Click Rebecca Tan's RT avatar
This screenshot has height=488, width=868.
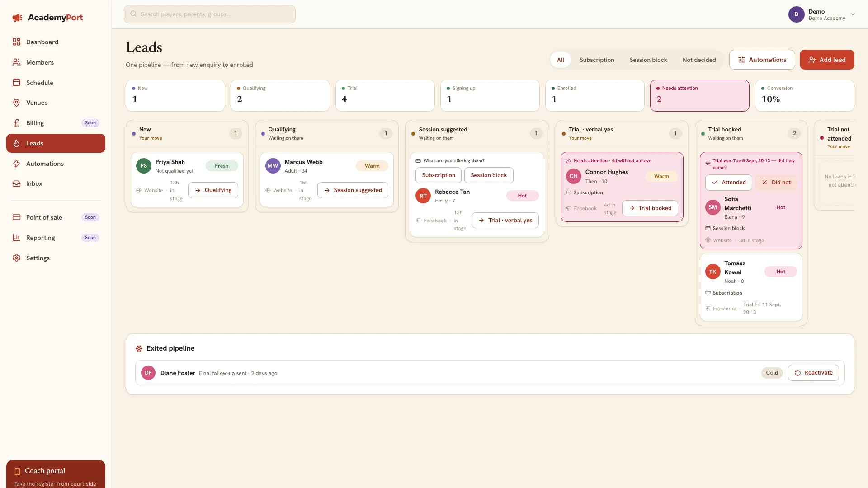pos(423,196)
